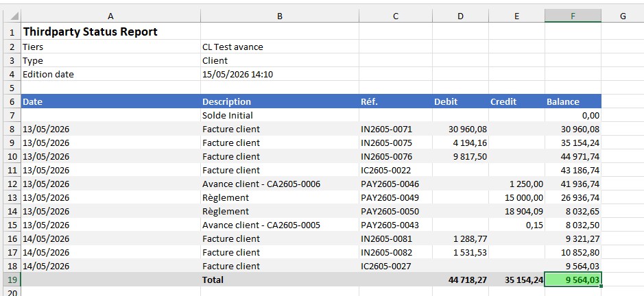Click the 'Total' label cell

280,280
